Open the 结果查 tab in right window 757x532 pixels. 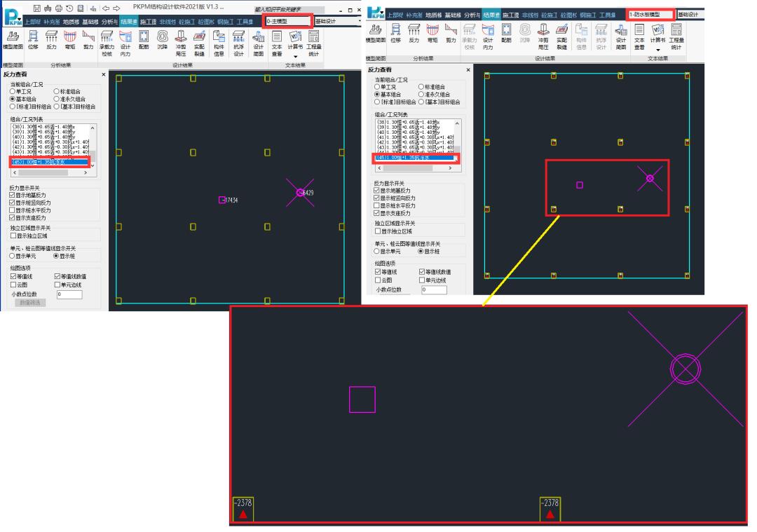pyautogui.click(x=491, y=15)
